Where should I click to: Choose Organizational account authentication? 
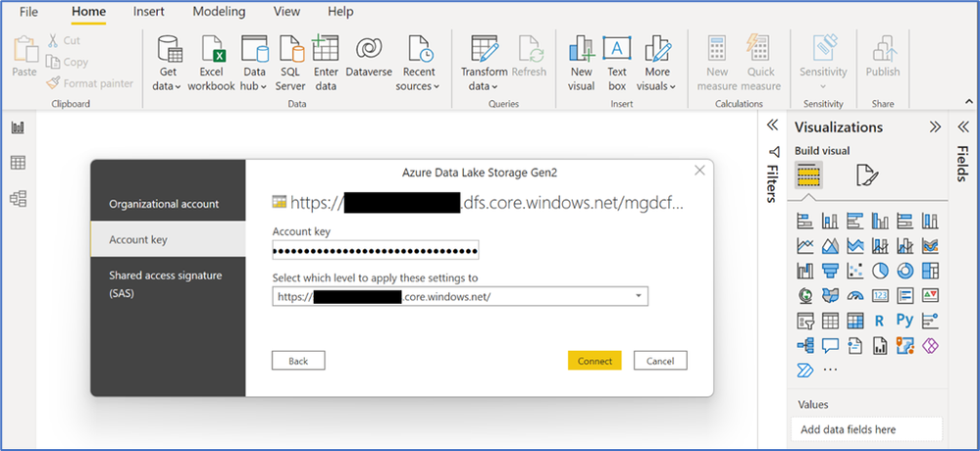[x=168, y=204]
